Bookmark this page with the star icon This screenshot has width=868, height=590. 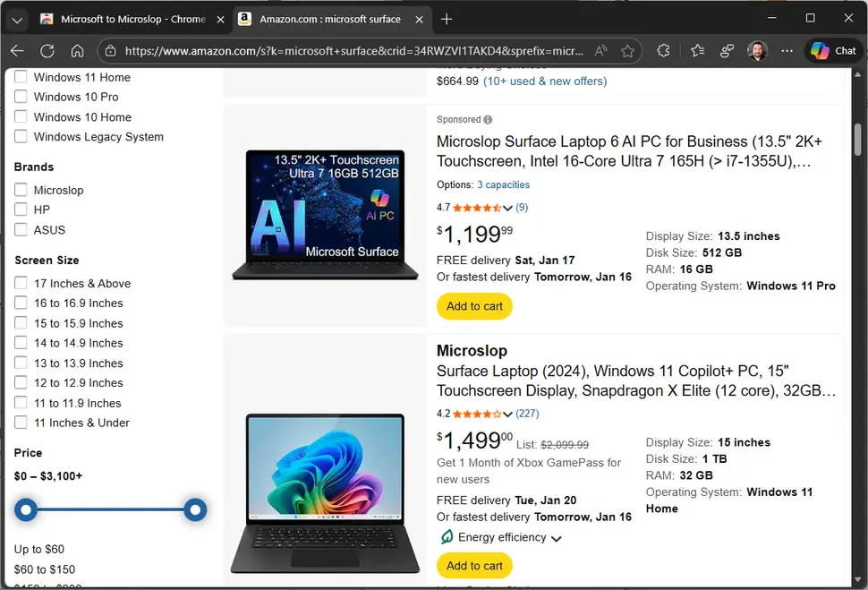coord(628,51)
